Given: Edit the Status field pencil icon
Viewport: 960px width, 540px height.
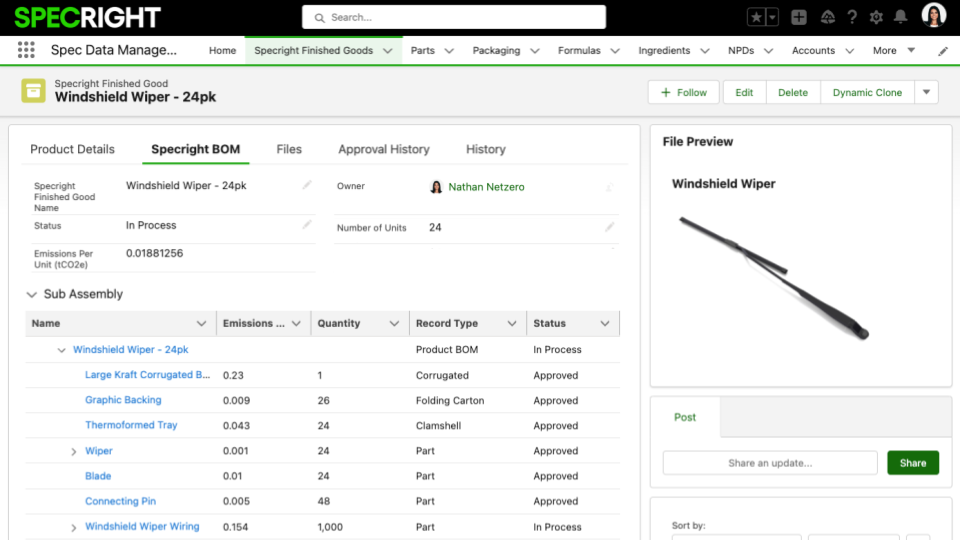Looking at the screenshot, I should tap(307, 225).
